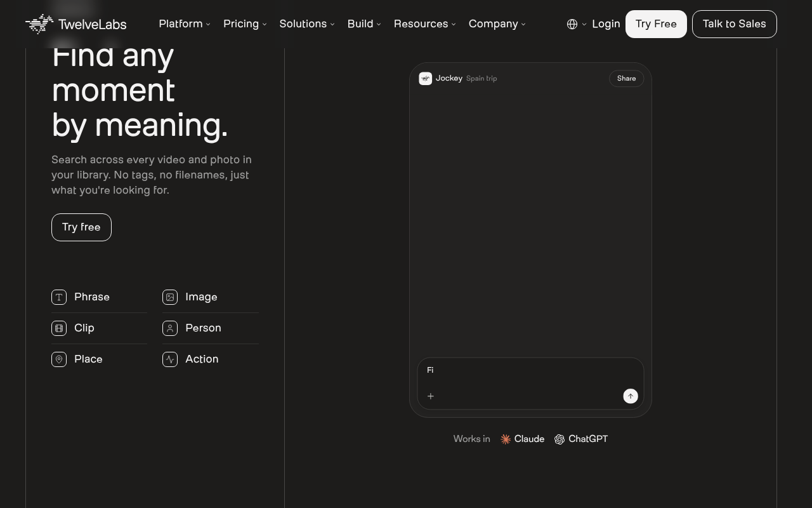Viewport: 812px width, 508px height.
Task: Expand the Resources menu chevron
Action: click(x=454, y=24)
